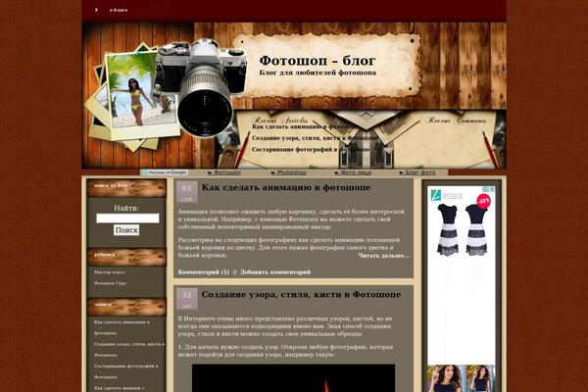Click 'Добавить комментарий' link
Image resolution: width=588 pixels, height=392 pixels.
275,272
